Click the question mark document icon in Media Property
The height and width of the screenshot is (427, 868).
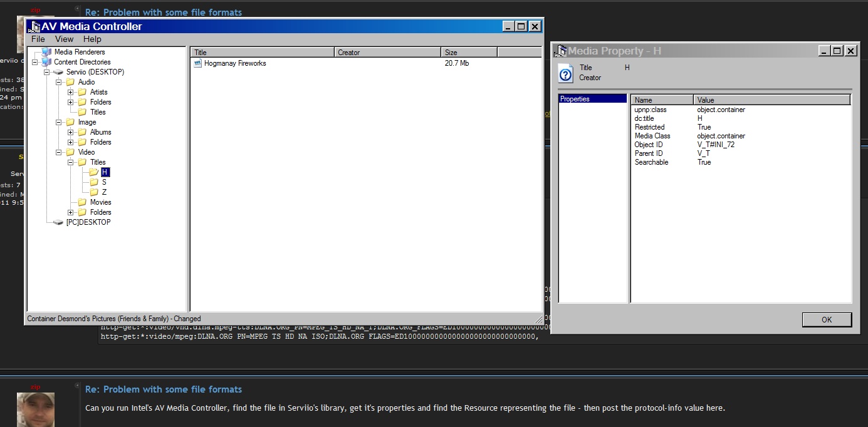pos(565,73)
